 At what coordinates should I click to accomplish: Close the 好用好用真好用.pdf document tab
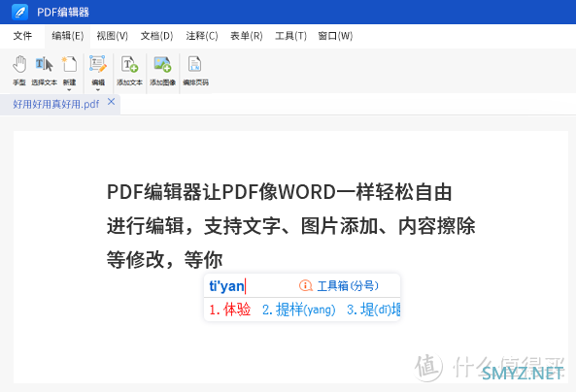pos(112,102)
